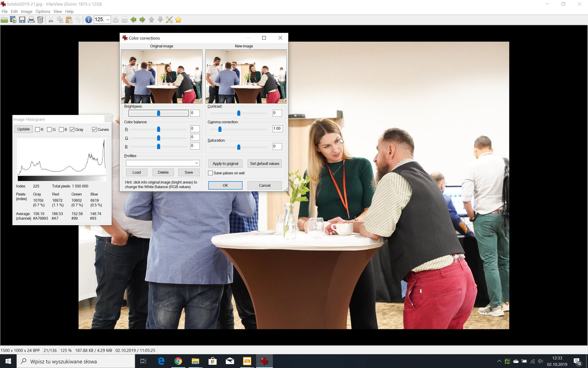The width and height of the screenshot is (588, 368).
Task: Expand the Profiles dropdown list
Action: pyautogui.click(x=197, y=163)
